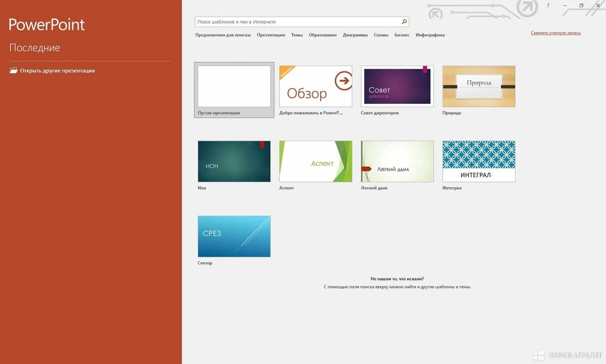Viewport: 606px width, 364px height.
Task: Click the 'Последние' heading in sidebar
Action: click(x=35, y=48)
